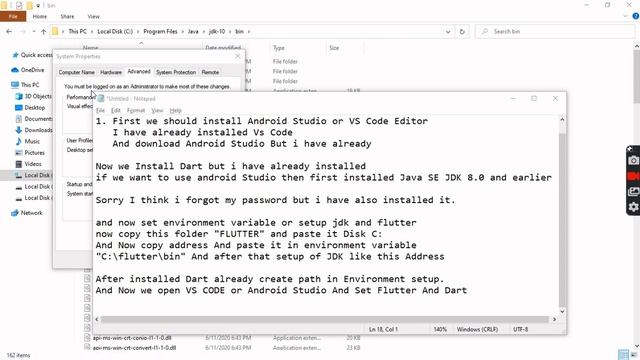The height and width of the screenshot is (360, 640).
Task: Click Notepad scroll left arrow
Action: (97, 319)
